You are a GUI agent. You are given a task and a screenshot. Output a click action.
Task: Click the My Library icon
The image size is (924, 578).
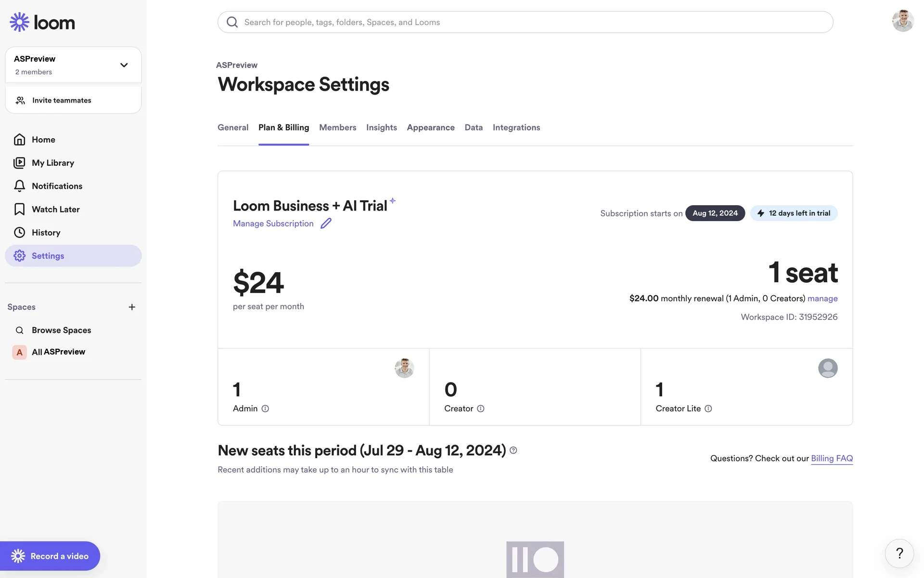coord(19,163)
